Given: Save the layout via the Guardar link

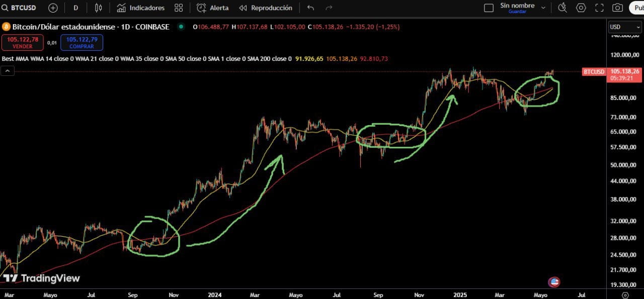Looking at the screenshot, I should point(517,12).
